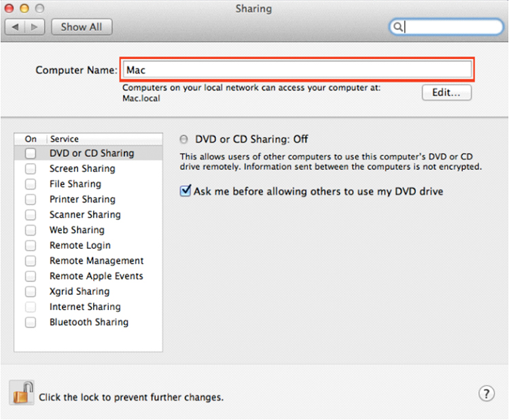Enable Xgrid Sharing checkbox

click(31, 292)
